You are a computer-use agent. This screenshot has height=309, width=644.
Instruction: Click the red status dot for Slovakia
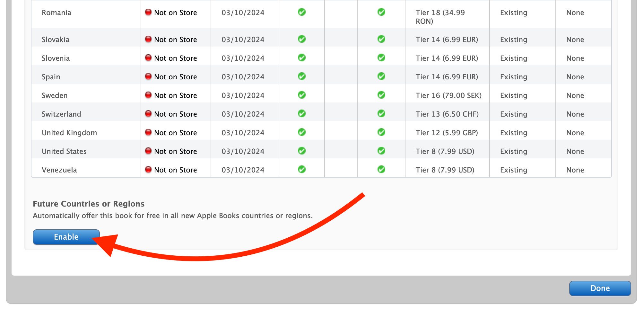point(148,39)
